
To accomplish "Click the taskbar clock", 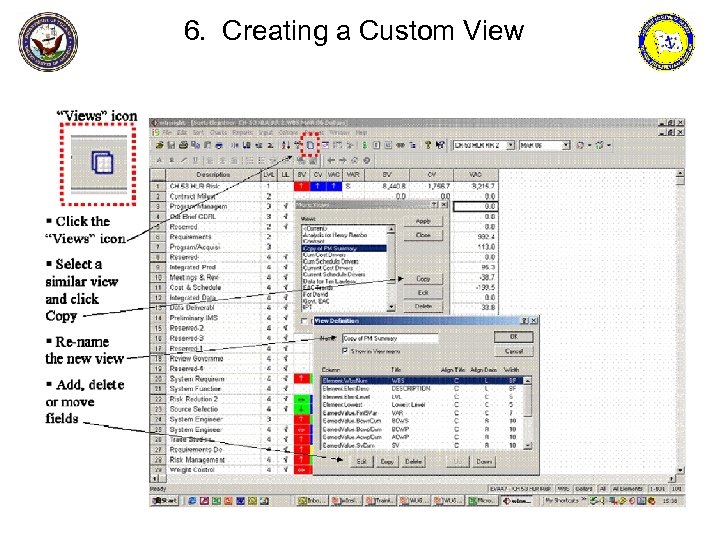I will pos(669,501).
